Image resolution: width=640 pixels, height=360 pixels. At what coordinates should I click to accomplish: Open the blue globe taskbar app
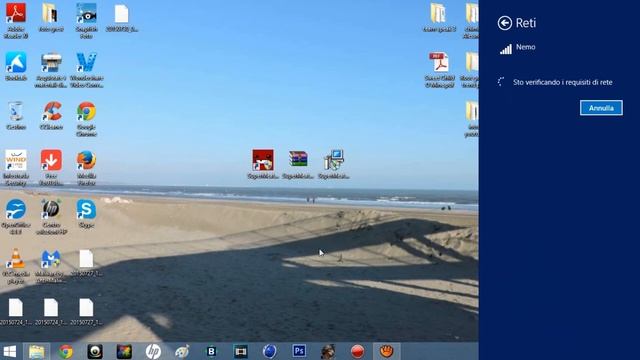click(269, 351)
